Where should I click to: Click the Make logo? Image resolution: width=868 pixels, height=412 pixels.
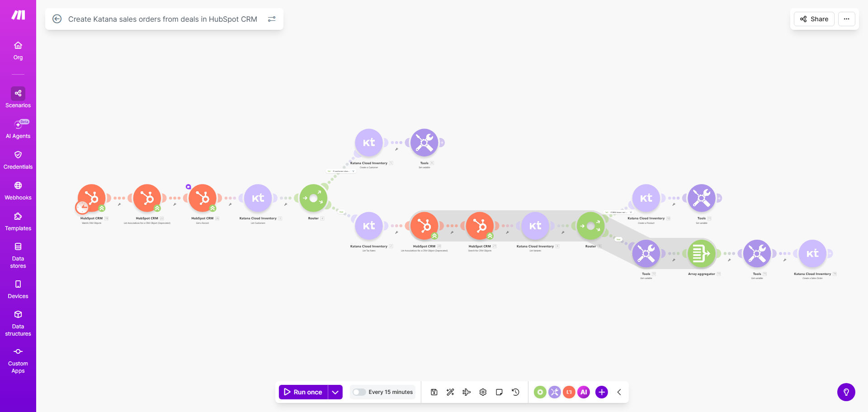(x=18, y=15)
